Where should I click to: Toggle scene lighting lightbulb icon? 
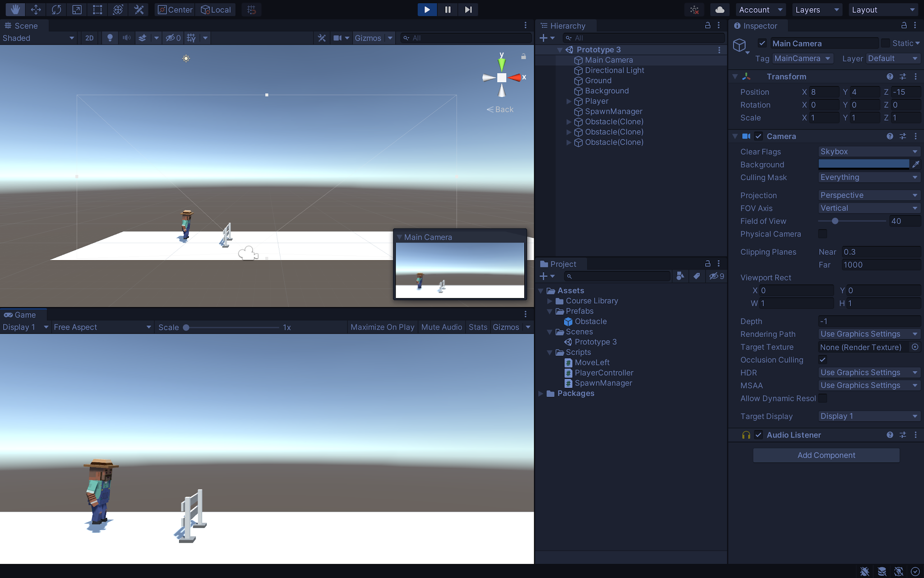click(x=110, y=38)
